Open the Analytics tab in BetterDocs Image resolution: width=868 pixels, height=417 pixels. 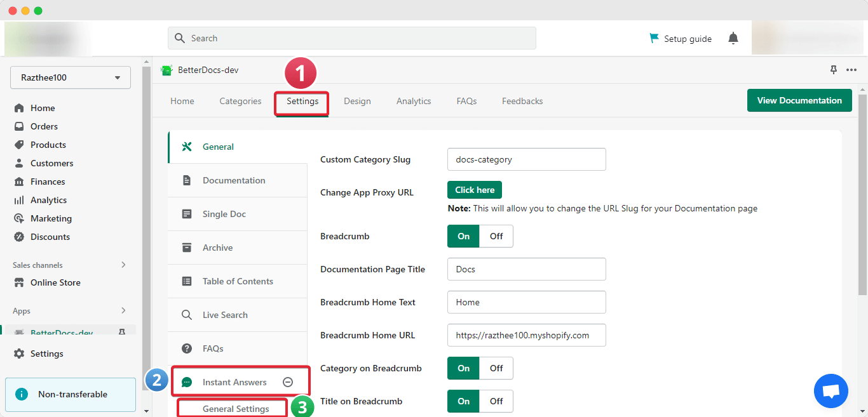point(414,101)
